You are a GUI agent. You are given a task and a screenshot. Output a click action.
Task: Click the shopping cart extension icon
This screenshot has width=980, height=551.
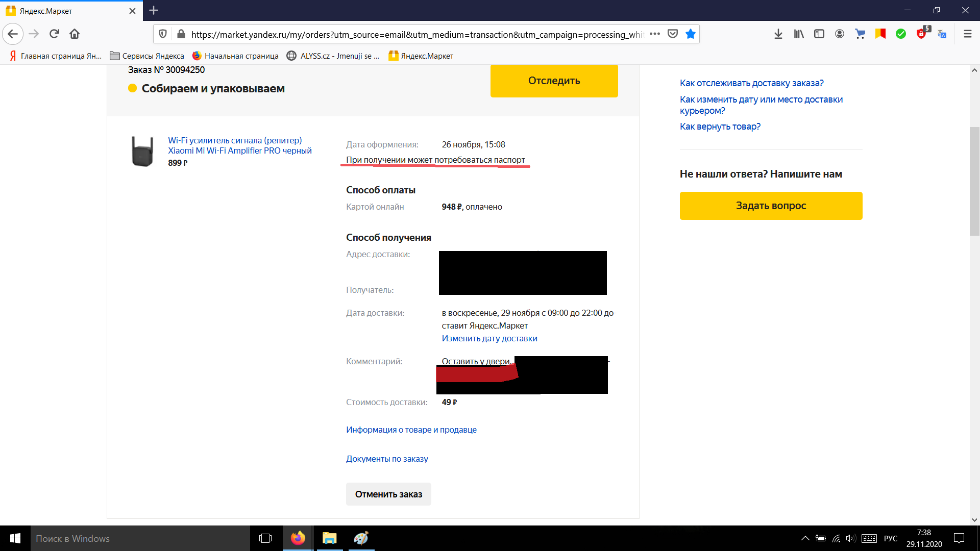pos(860,34)
